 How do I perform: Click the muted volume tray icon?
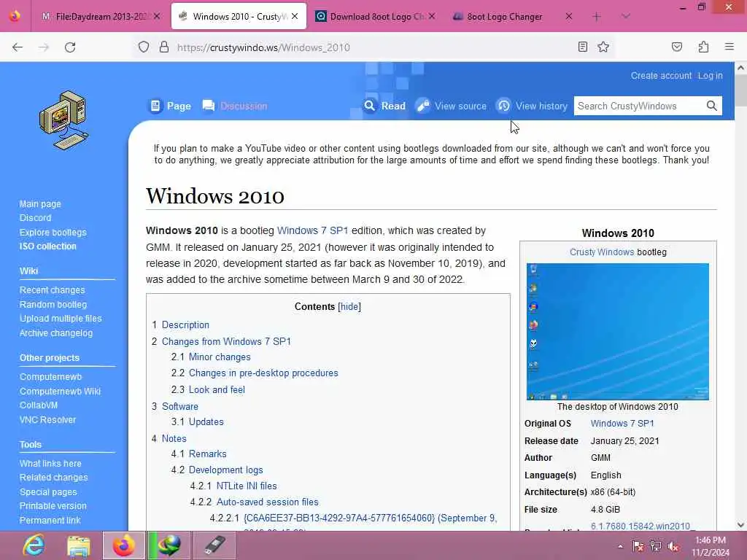pos(673,546)
